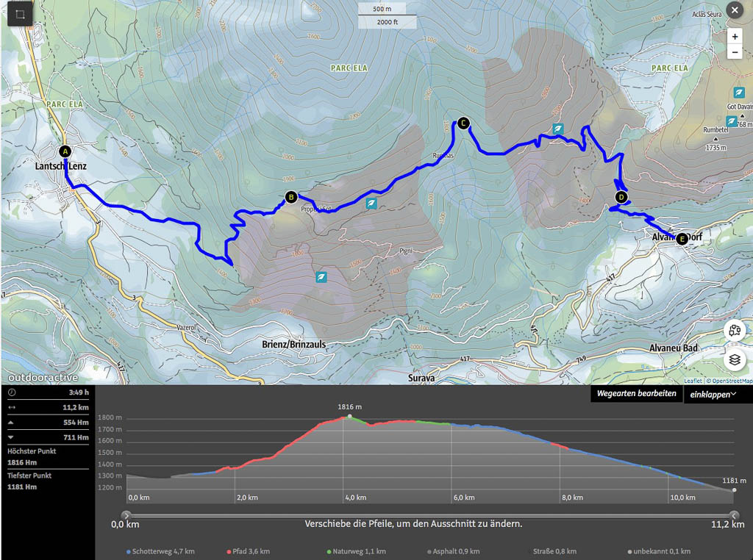The width and height of the screenshot is (753, 560).
Task: Select waypoint C on the route
Action: [x=463, y=123]
